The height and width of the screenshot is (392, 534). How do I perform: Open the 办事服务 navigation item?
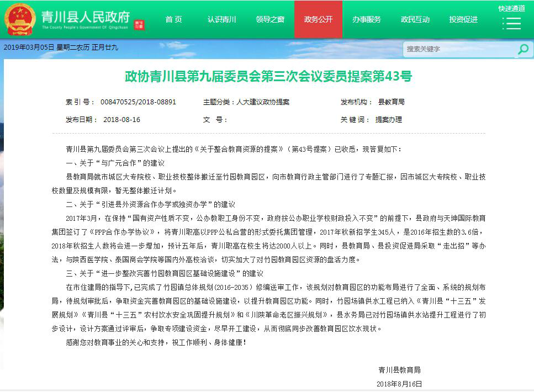pos(366,19)
